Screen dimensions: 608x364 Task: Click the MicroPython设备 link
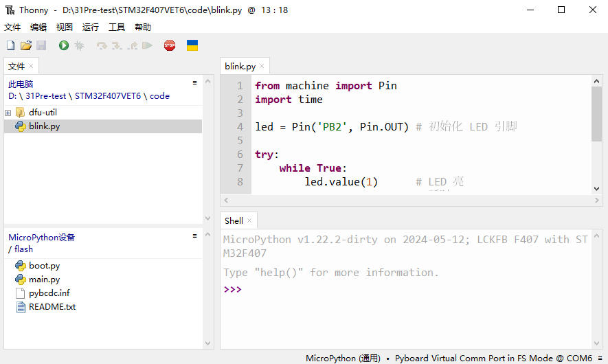click(41, 237)
